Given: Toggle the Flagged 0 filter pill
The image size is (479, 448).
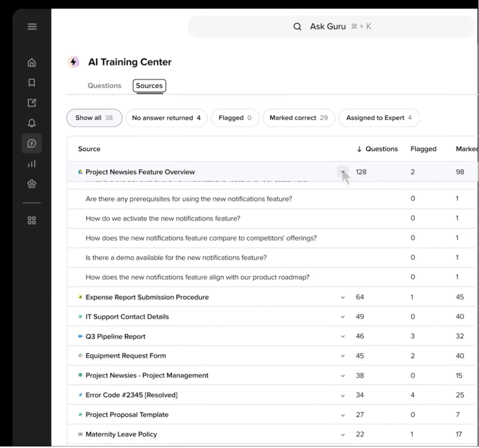Looking at the screenshot, I should (235, 117).
